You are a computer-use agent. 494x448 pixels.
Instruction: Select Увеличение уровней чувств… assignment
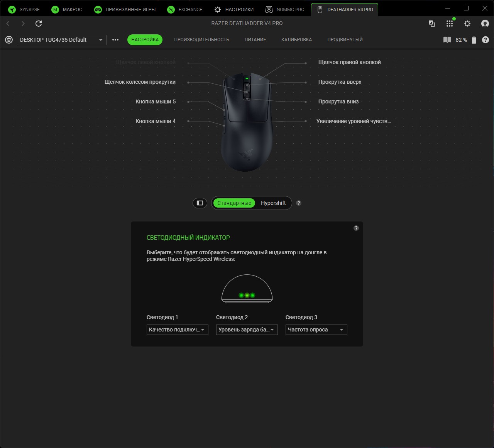[x=354, y=121]
